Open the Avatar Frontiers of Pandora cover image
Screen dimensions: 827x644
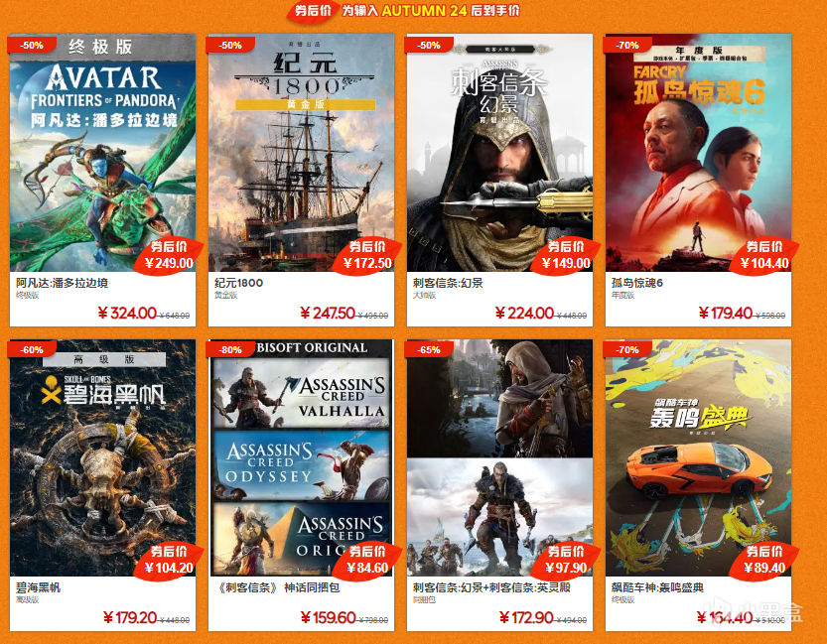(x=102, y=153)
